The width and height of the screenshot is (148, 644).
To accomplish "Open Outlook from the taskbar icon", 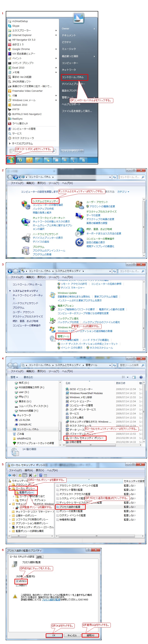I will [29, 160].
